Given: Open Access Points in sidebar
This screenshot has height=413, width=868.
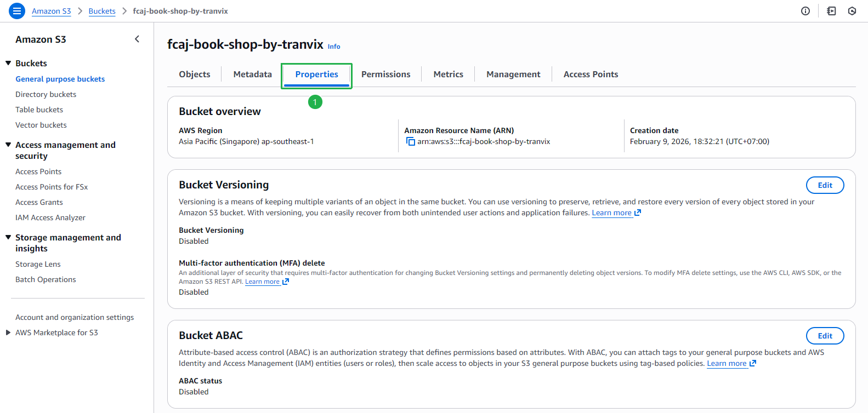Looking at the screenshot, I should pos(38,171).
